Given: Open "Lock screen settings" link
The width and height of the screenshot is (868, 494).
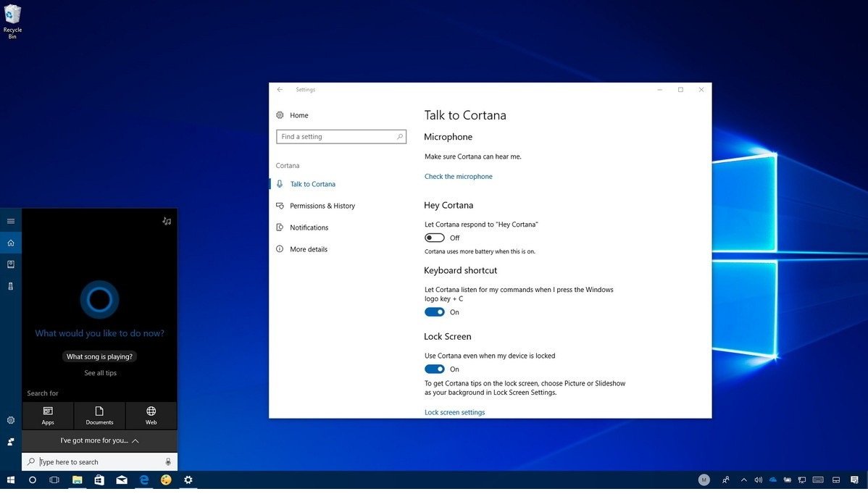Looking at the screenshot, I should point(454,412).
